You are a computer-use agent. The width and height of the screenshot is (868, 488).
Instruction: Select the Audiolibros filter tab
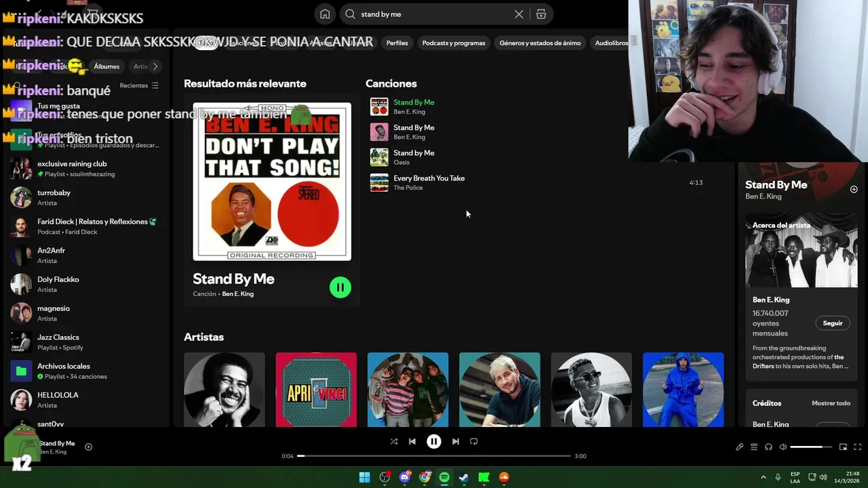click(612, 43)
